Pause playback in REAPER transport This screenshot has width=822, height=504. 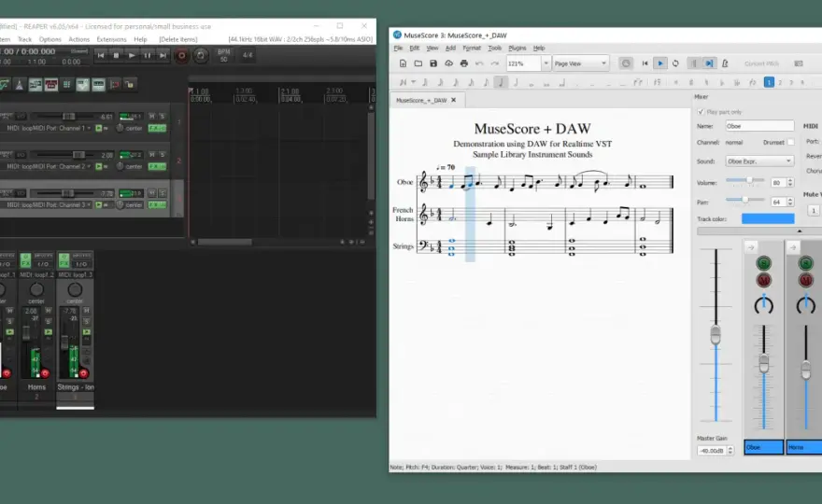[148, 55]
